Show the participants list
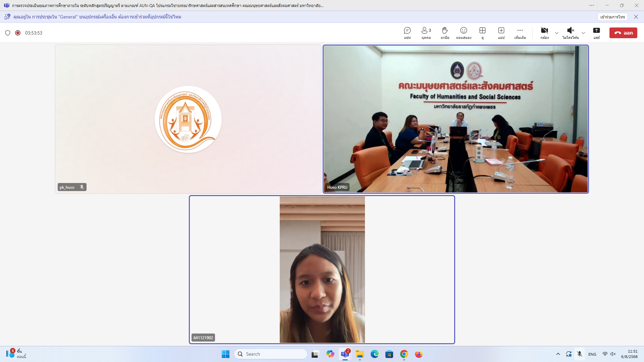Image resolution: width=644 pixels, height=362 pixels. [x=426, y=33]
